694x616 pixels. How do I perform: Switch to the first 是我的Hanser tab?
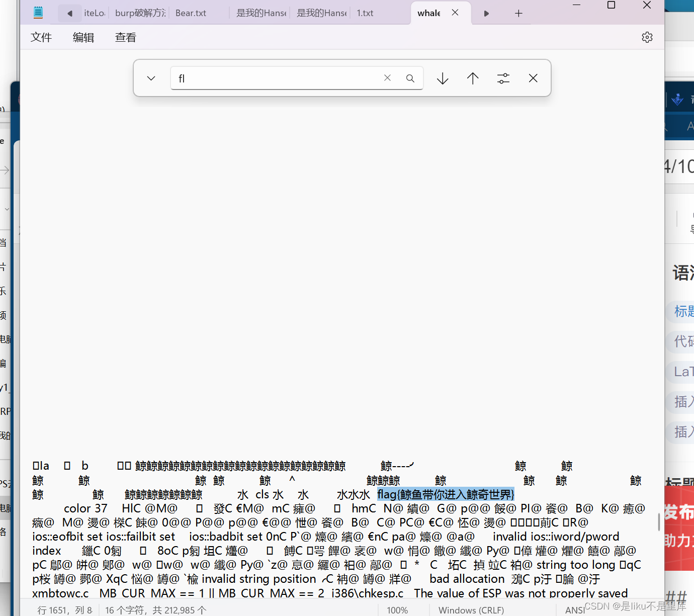262,13
